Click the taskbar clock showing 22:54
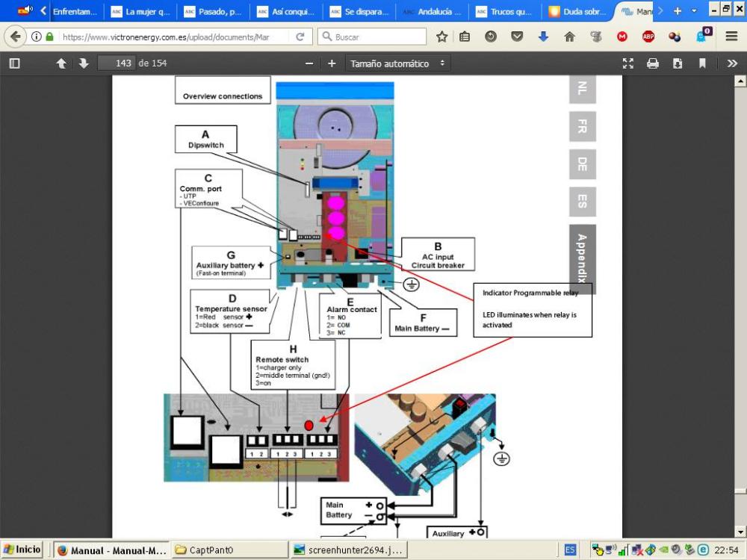 (x=726, y=550)
